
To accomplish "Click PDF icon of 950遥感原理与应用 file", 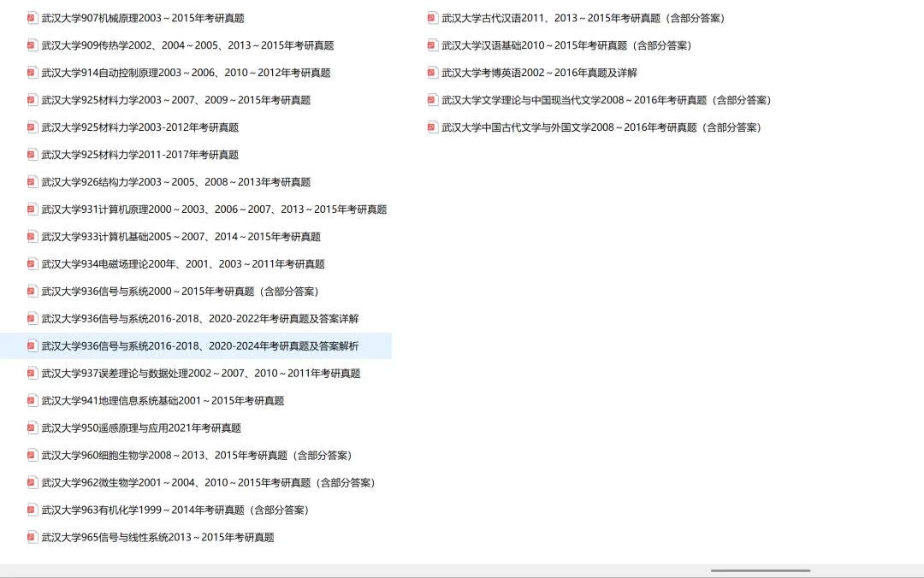I will tap(33, 428).
